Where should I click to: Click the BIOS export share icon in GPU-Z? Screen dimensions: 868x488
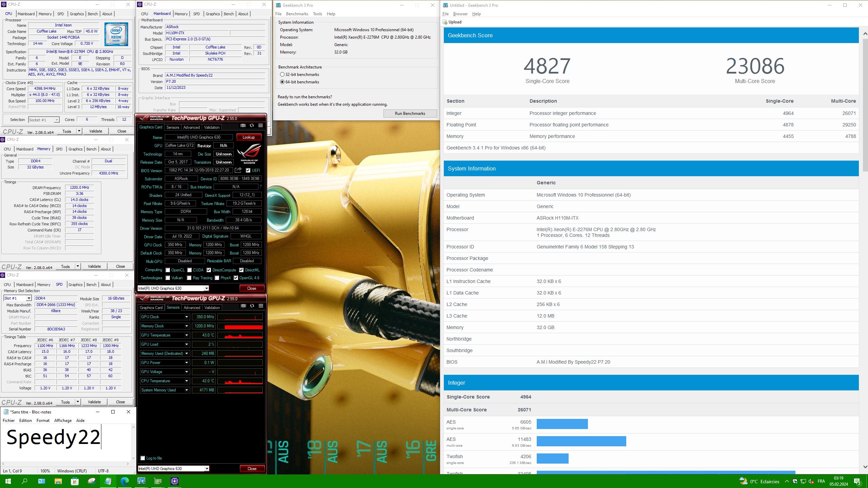[x=238, y=170]
